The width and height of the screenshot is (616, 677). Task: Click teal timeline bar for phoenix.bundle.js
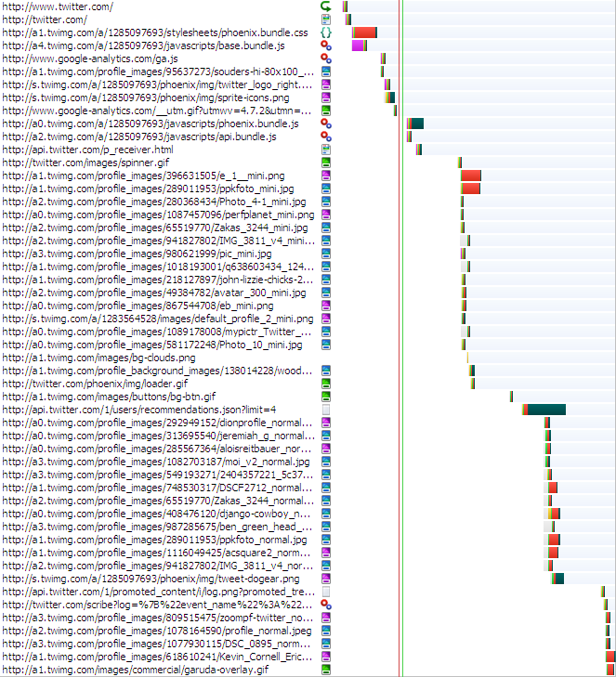[x=417, y=124]
